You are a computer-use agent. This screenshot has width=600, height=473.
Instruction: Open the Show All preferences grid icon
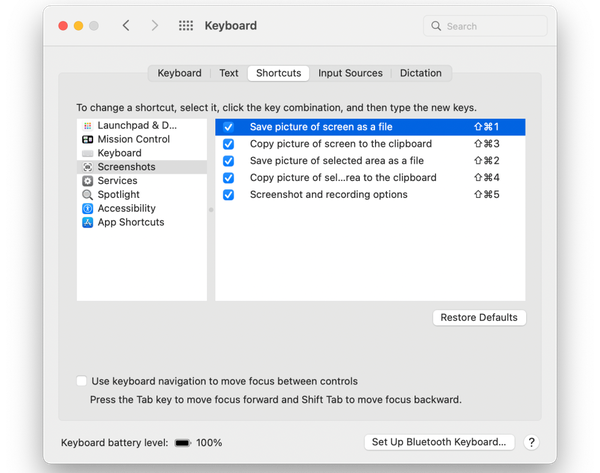pos(186,26)
